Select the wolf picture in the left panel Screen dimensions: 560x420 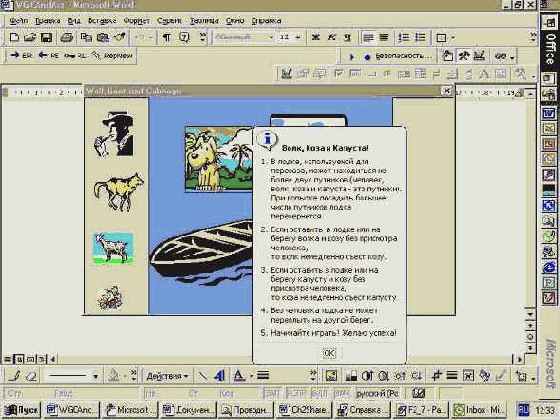coord(119,192)
